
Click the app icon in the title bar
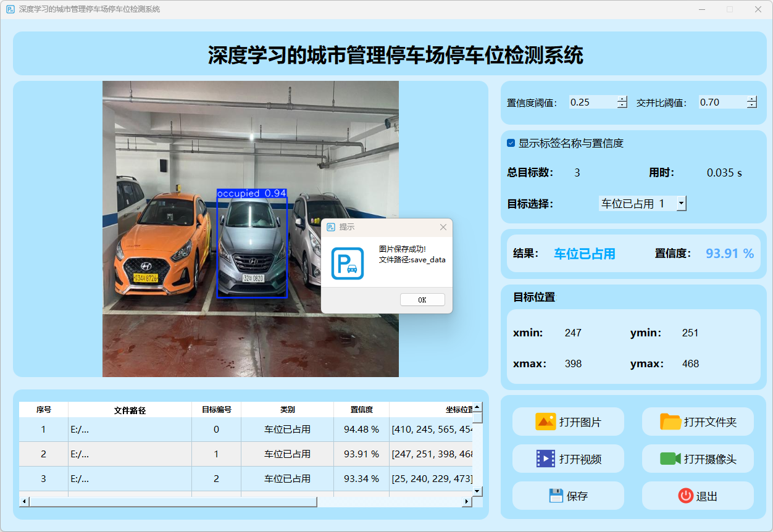[x=10, y=9]
